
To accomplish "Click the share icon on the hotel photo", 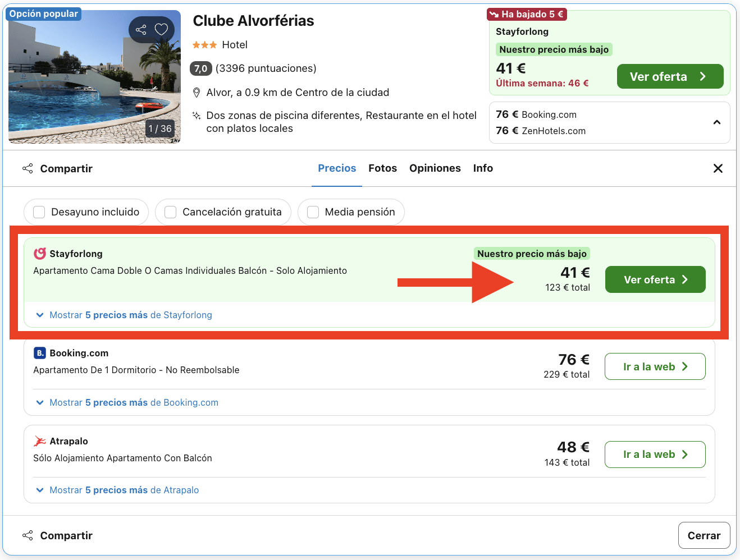I will 140,29.
